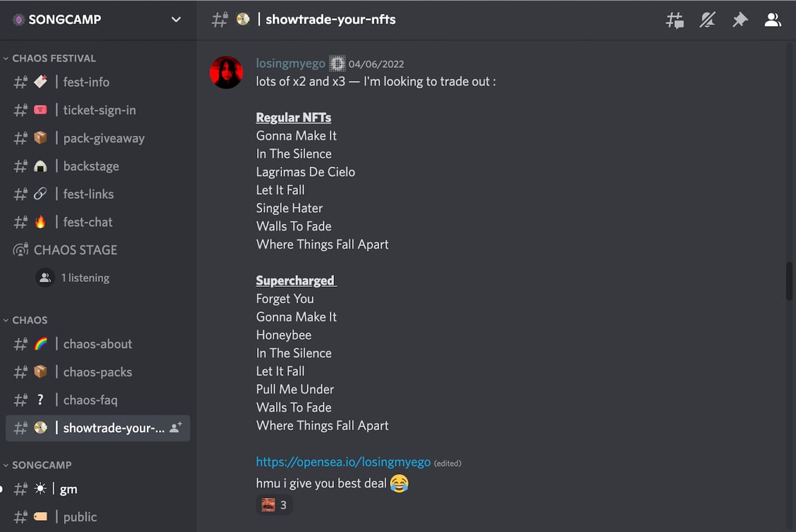Click the 1 listening user icon
Viewport: 796px width, 532px height.
pyautogui.click(x=45, y=278)
